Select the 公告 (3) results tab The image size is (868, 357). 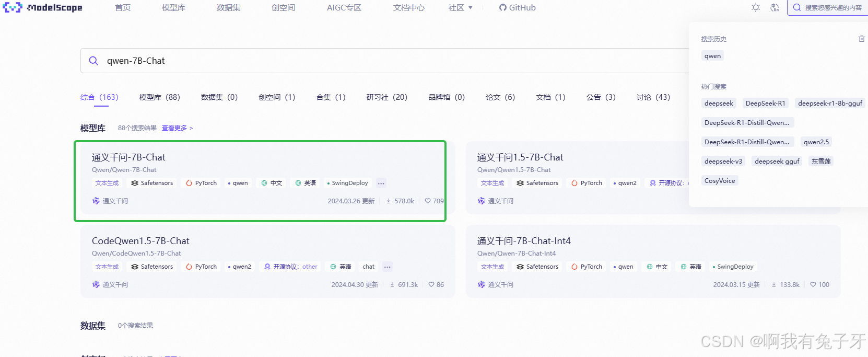pos(601,97)
